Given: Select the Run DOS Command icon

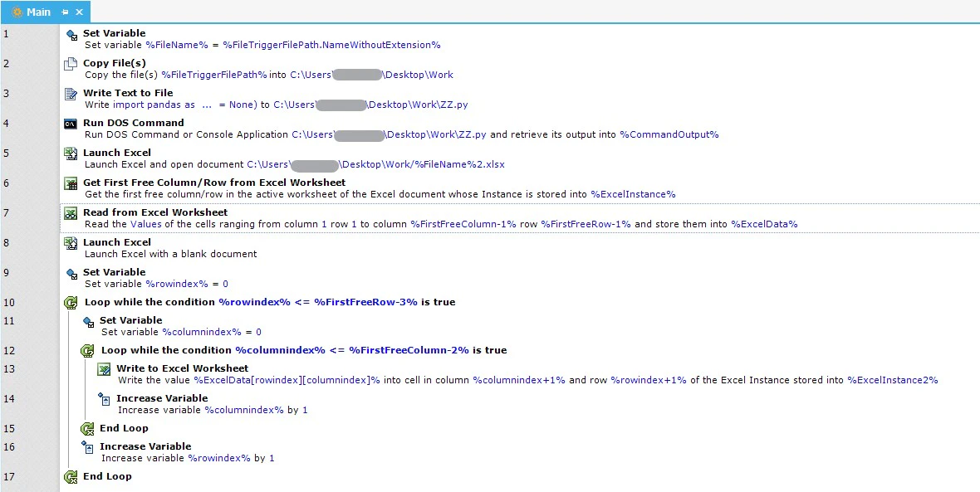Looking at the screenshot, I should click(x=71, y=124).
